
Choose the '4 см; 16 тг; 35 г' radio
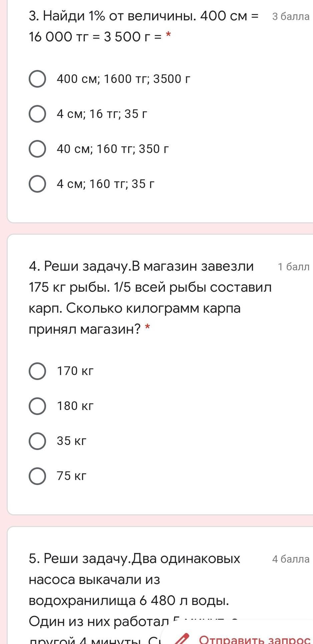(x=37, y=114)
